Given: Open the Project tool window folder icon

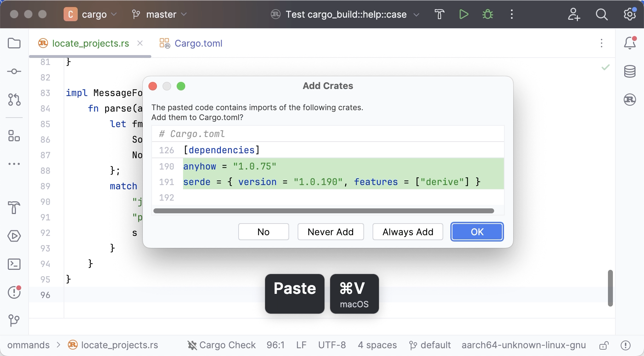Looking at the screenshot, I should (14, 43).
